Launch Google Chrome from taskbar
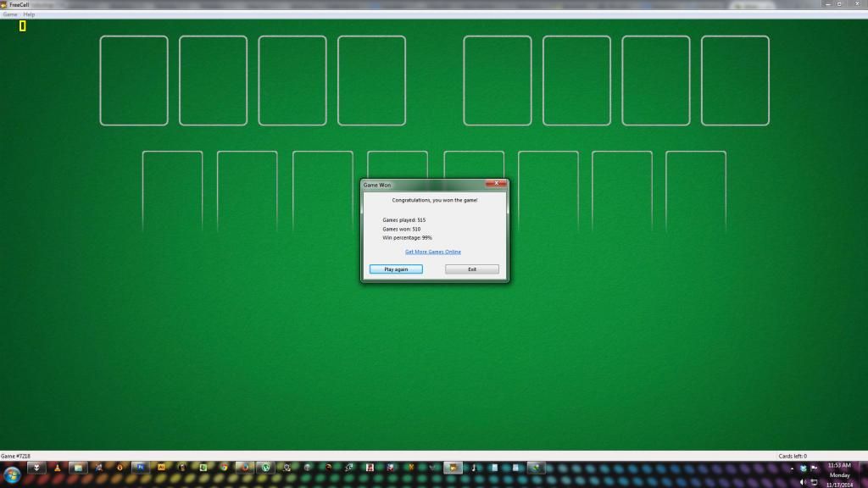The image size is (868, 488). pos(224,467)
